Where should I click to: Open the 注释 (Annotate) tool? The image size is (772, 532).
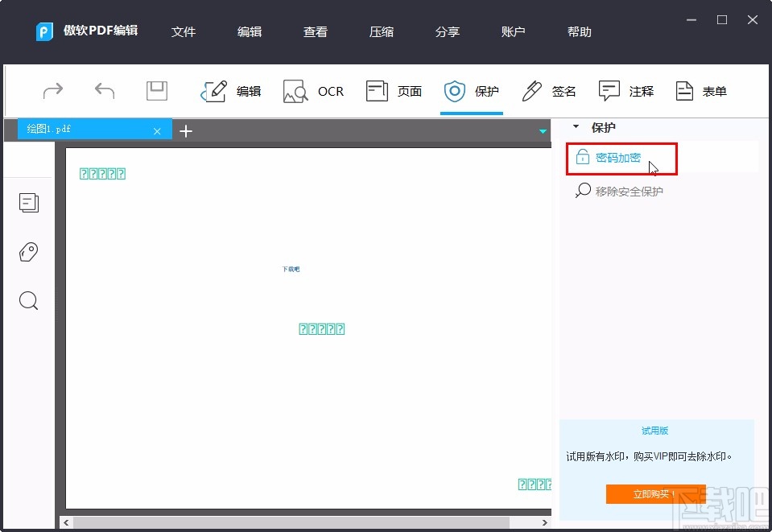[627, 91]
